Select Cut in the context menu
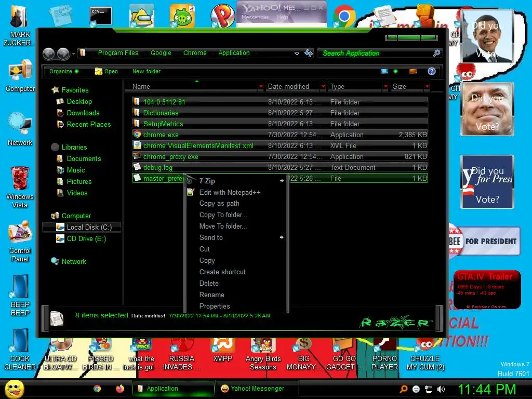532x399 pixels. click(236, 249)
